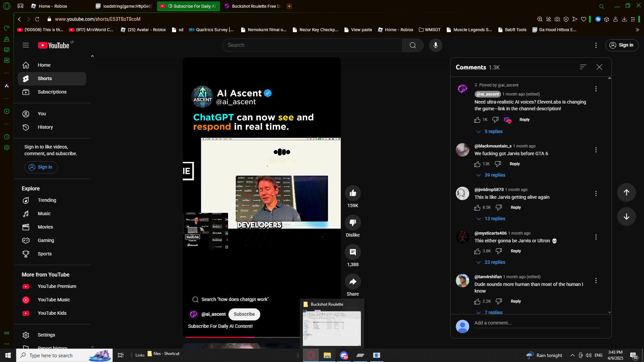The width and height of the screenshot is (644, 362).
Task: Show hidden system tray icons
Action: pyautogui.click(x=573, y=355)
